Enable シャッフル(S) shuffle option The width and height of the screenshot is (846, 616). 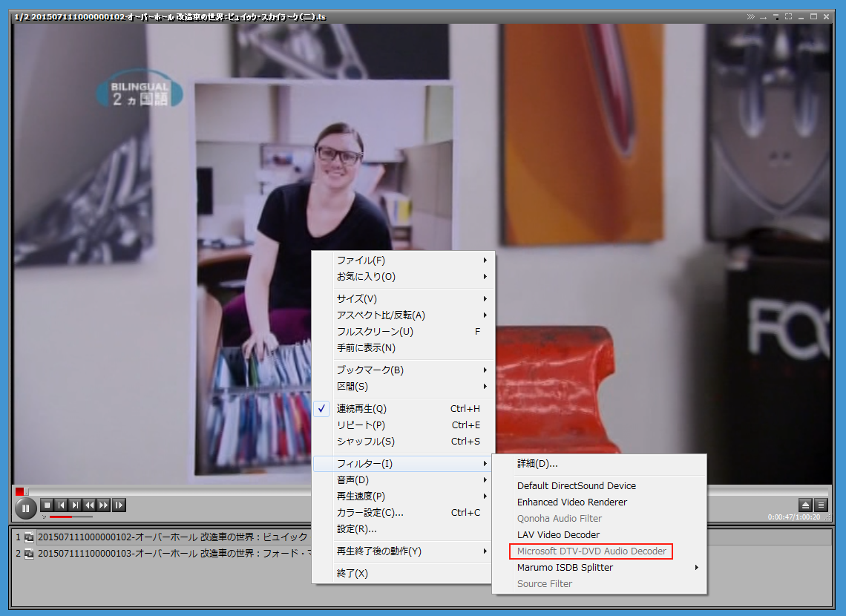[365, 442]
